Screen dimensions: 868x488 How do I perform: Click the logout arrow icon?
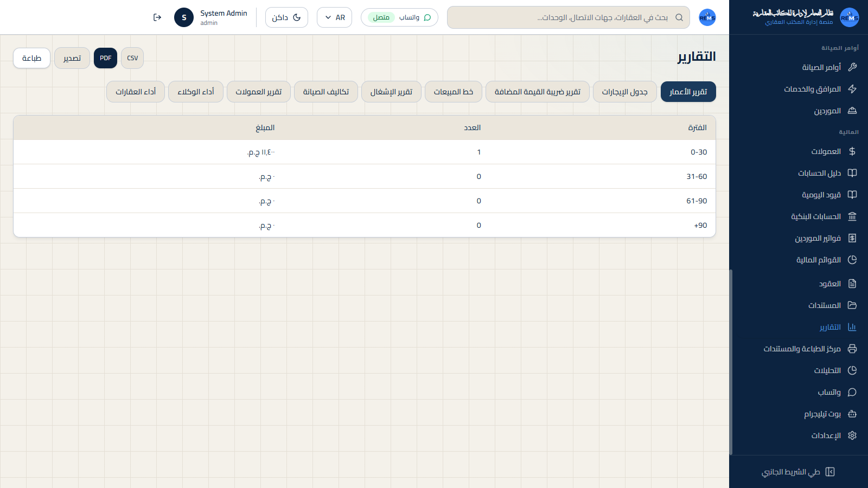pyautogui.click(x=157, y=17)
